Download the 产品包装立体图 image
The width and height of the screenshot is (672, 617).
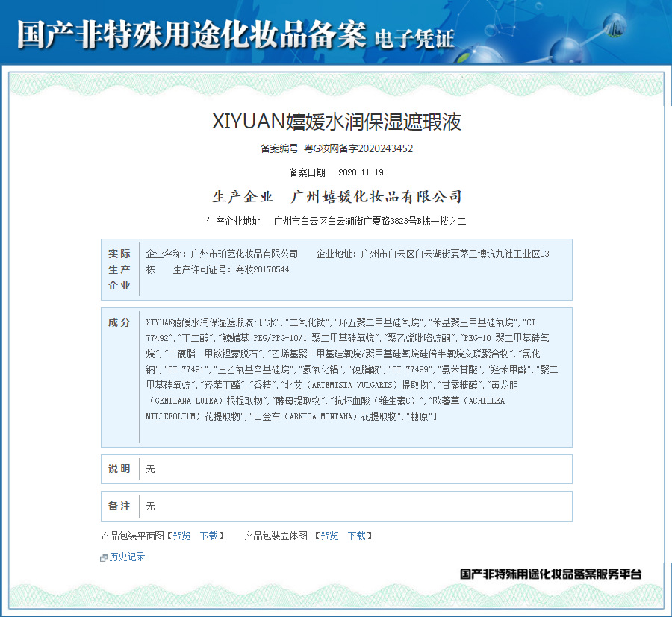click(x=357, y=536)
